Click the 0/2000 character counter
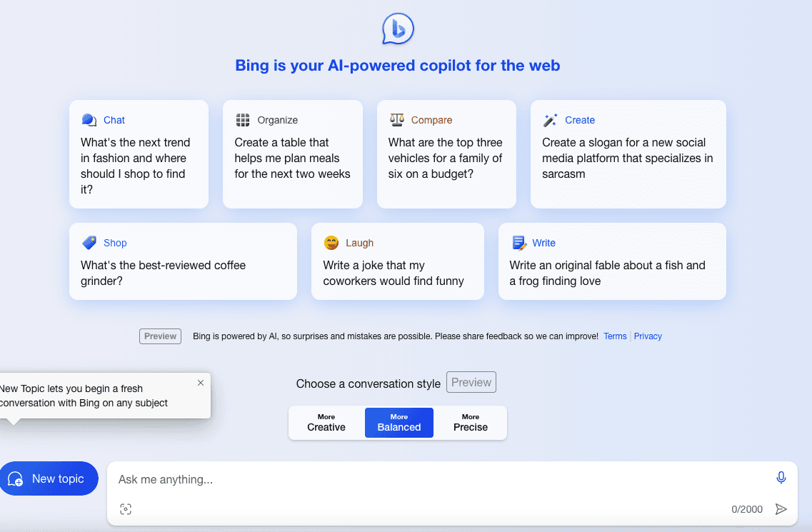This screenshot has height=532, width=812. (747, 509)
